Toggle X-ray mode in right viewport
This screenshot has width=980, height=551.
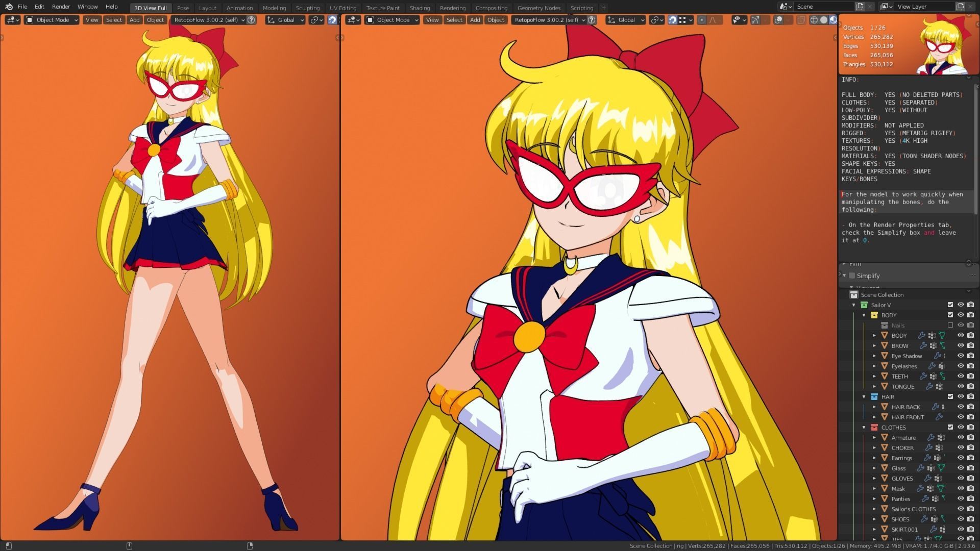click(801, 20)
